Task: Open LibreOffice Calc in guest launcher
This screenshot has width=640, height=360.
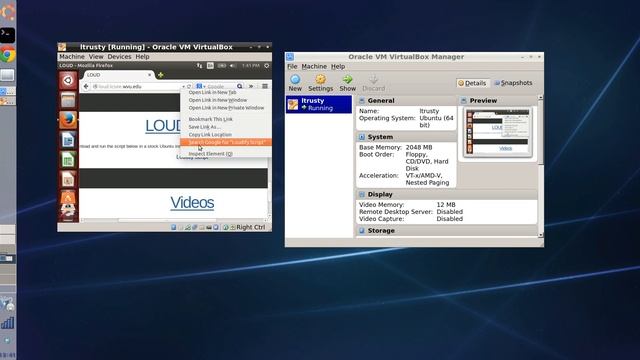Action: click(x=68, y=160)
